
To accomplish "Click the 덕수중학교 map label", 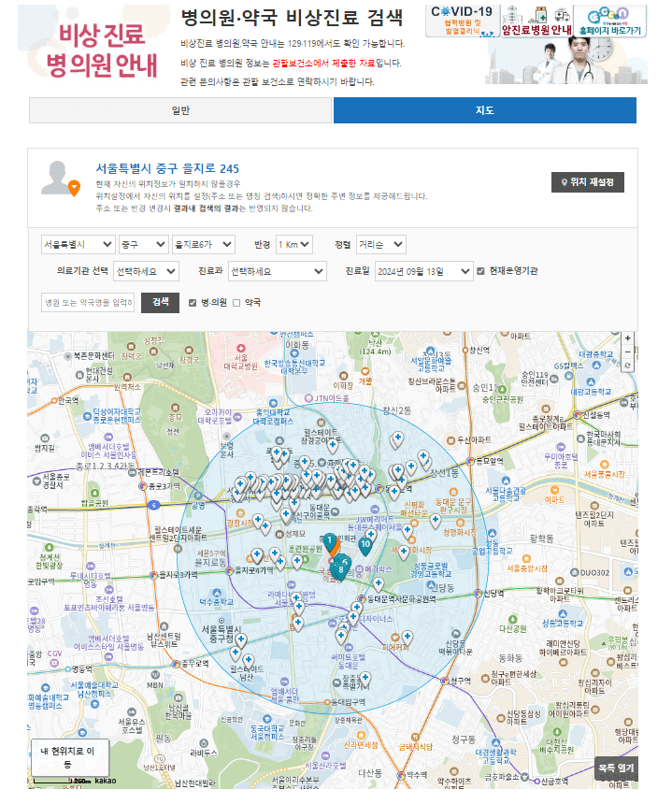I will [216, 601].
